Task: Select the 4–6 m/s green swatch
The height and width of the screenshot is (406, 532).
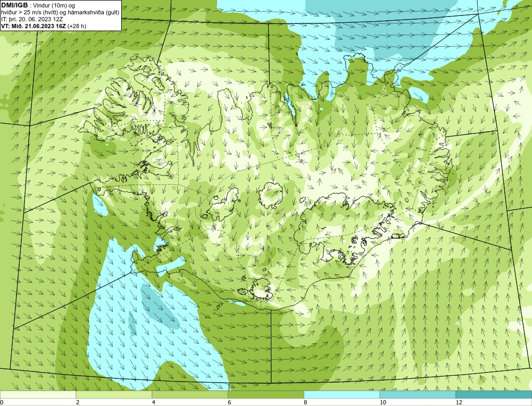Action: click(x=190, y=394)
